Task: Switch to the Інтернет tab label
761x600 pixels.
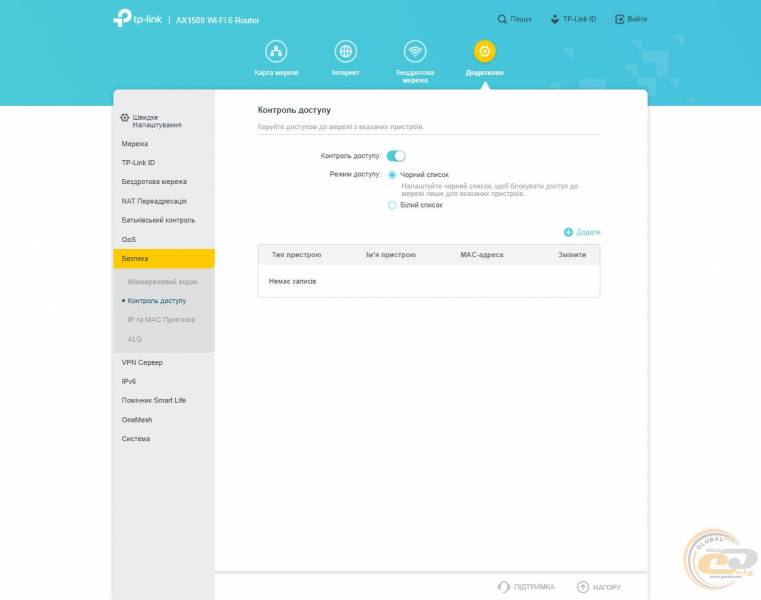Action: click(346, 72)
